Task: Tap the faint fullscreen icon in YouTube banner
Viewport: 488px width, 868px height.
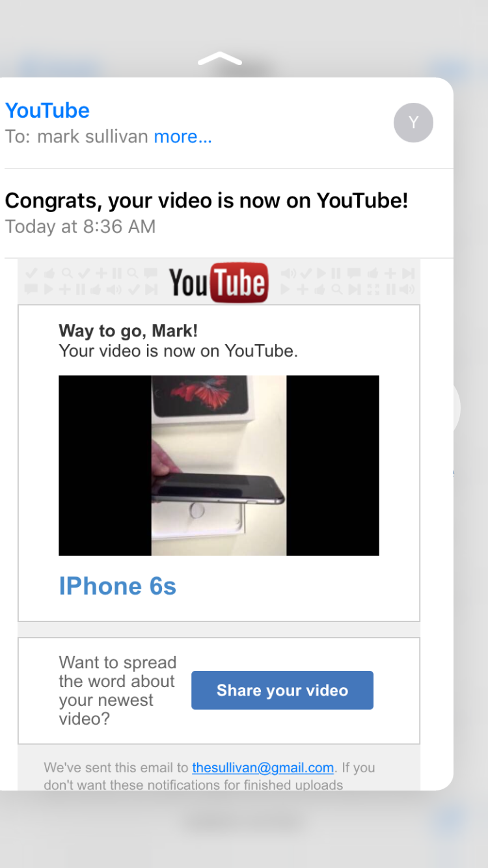Action: click(373, 290)
